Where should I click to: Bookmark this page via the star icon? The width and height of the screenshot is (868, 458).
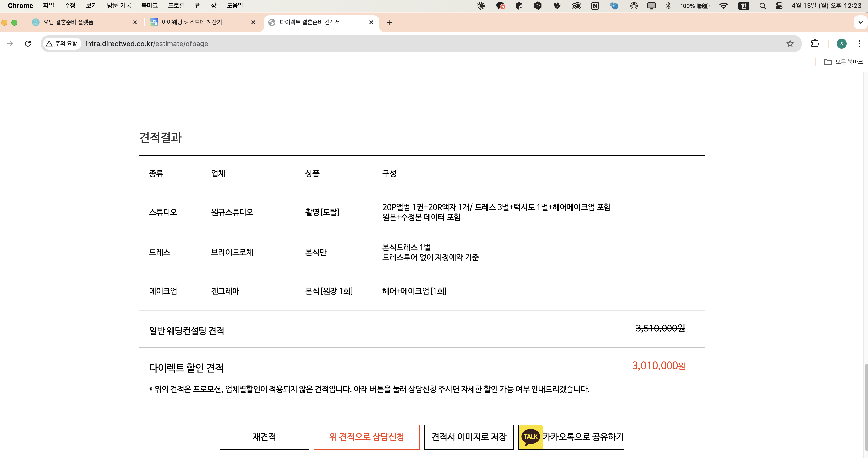(x=790, y=43)
